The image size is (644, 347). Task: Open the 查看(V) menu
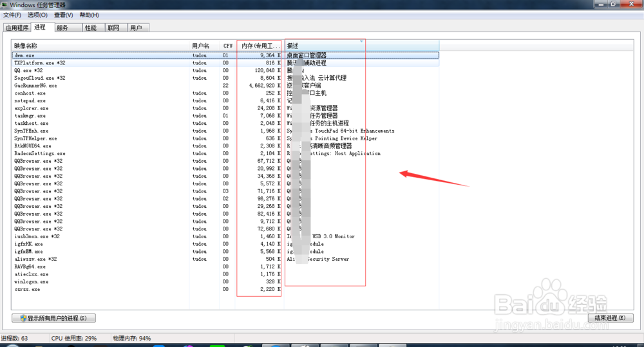point(63,15)
